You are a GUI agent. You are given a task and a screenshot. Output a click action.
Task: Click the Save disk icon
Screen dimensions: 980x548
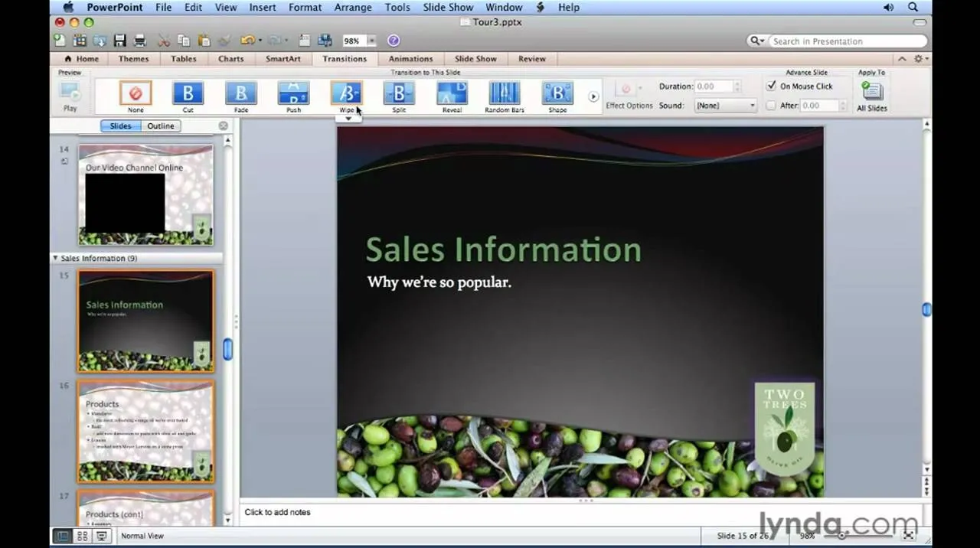tap(119, 41)
